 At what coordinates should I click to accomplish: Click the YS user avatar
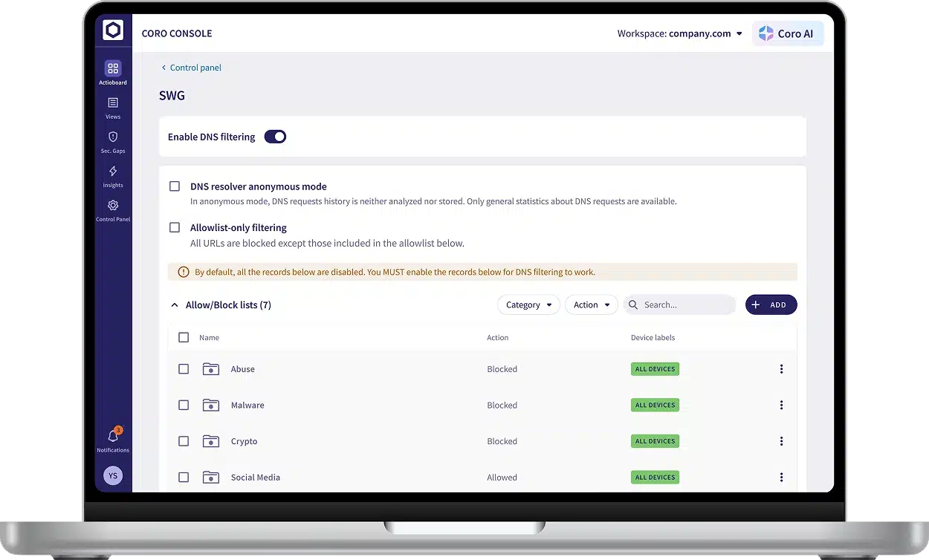113,475
